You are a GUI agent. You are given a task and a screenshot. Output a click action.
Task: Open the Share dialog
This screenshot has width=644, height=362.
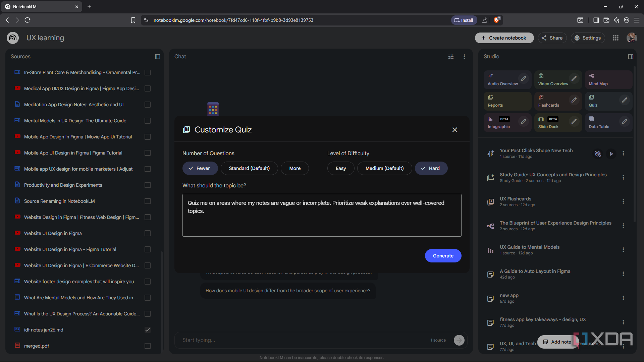click(552, 38)
